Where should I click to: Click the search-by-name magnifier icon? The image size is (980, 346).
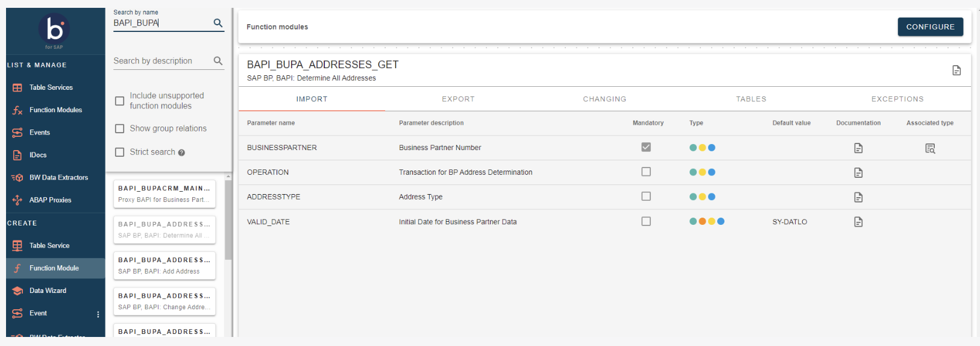(218, 23)
